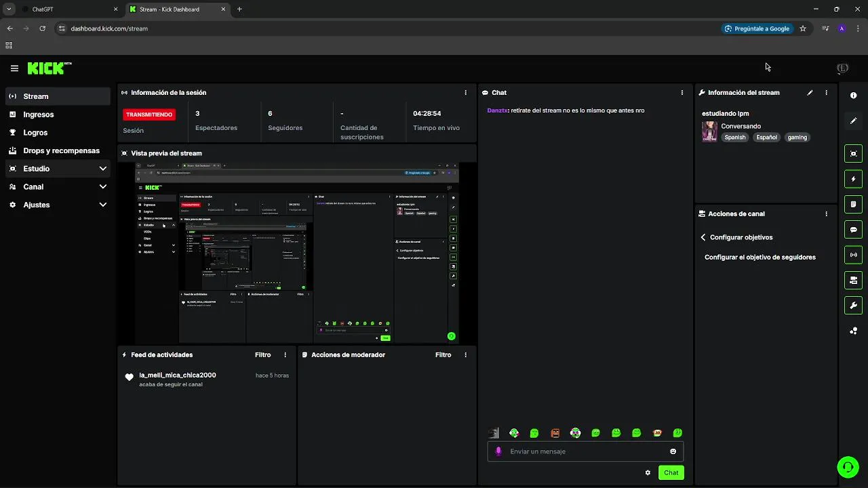Toggle the broadcast signal panel icon in sidebar
Screen dimensions: 868x488
854,255
